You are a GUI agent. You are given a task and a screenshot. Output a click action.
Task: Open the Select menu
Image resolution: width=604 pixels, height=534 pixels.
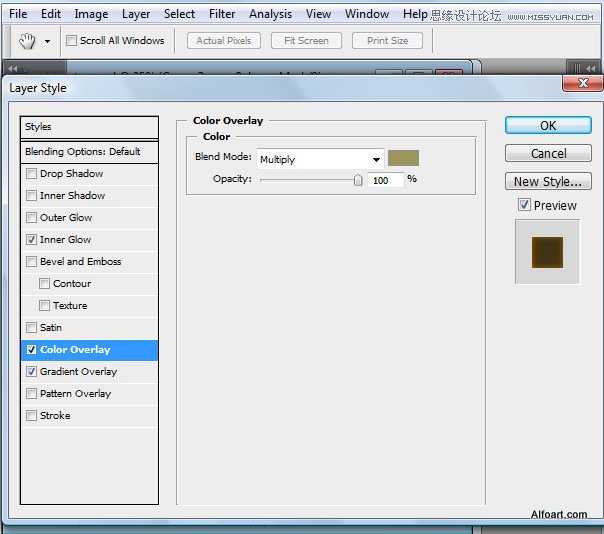click(x=180, y=14)
